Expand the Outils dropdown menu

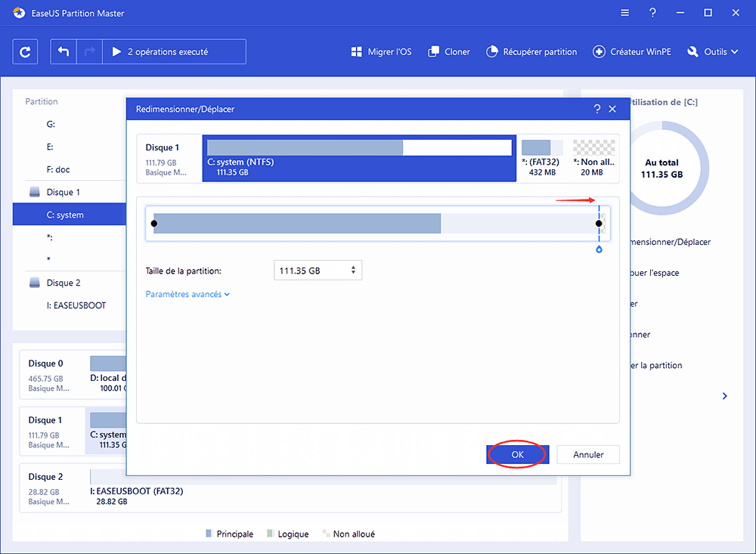pos(712,52)
